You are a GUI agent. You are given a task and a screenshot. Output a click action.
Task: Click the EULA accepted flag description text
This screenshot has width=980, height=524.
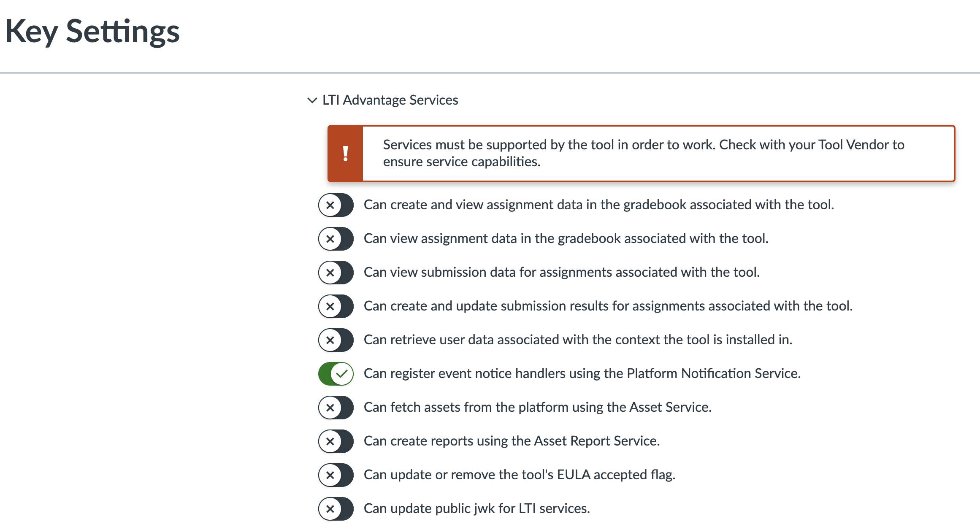coord(519,475)
